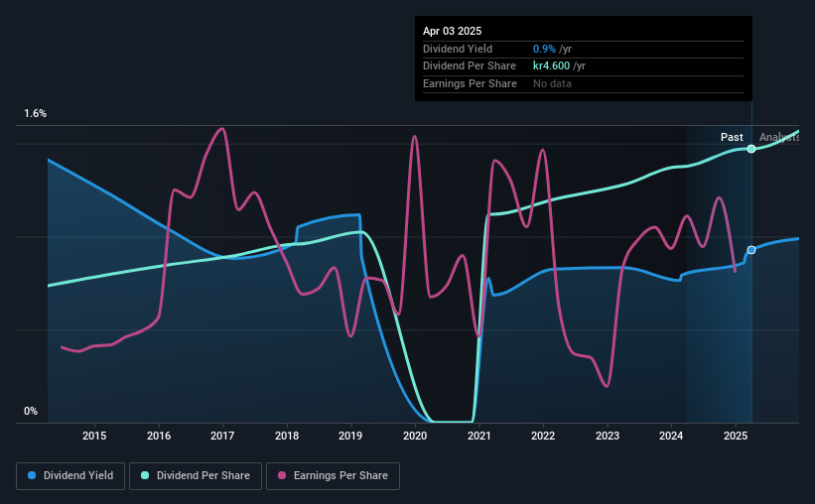Viewport: 815px width, 504px height.
Task: Click the No data tooltip value
Action: pos(552,83)
